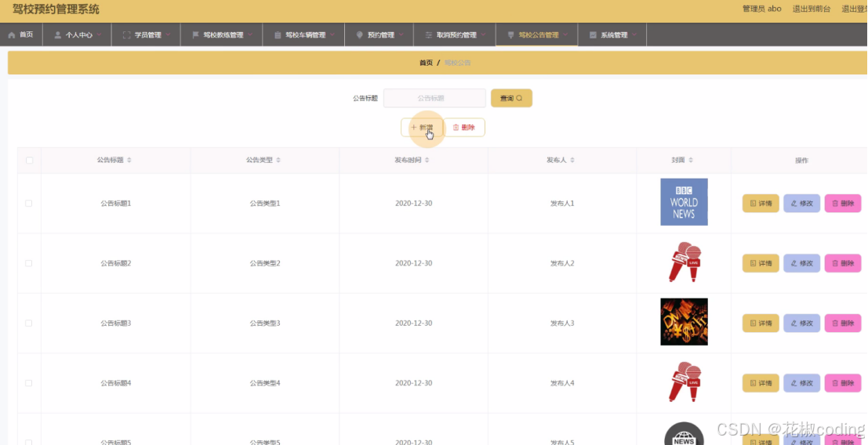Open the 预约管理 menu label
868x445 pixels.
381,34
